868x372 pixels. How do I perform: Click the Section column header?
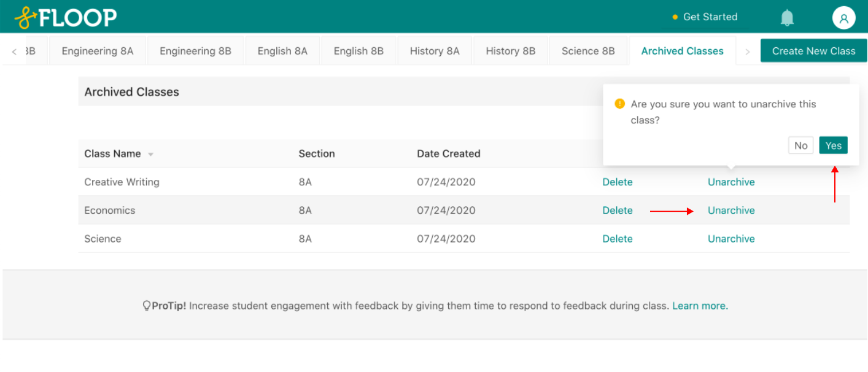coord(317,154)
